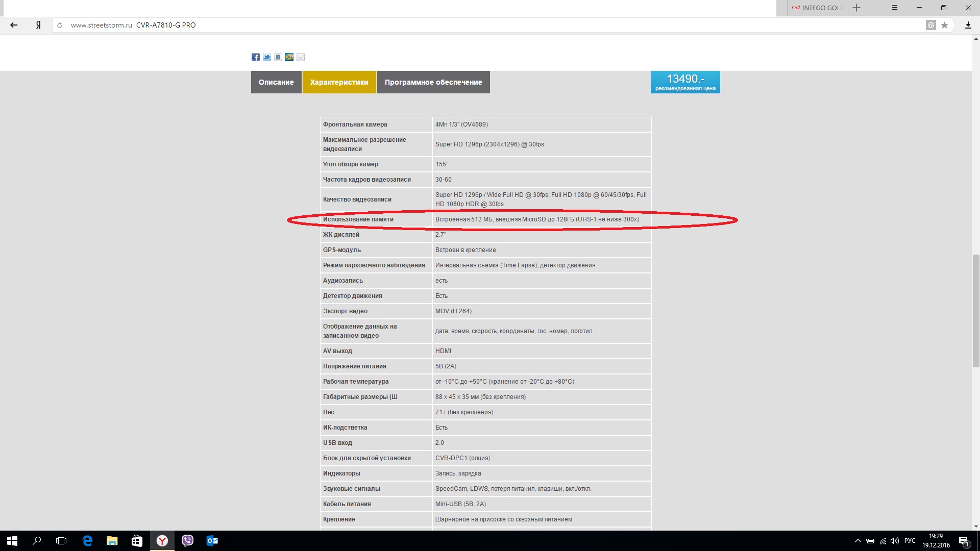The width and height of the screenshot is (980, 551).
Task: Share page by email envelope icon
Action: point(301,57)
